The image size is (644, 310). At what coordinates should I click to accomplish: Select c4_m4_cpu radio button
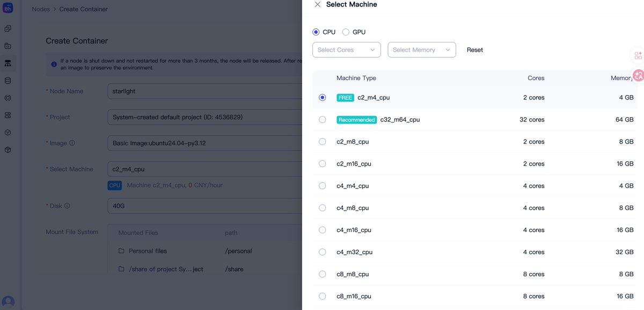click(x=322, y=186)
